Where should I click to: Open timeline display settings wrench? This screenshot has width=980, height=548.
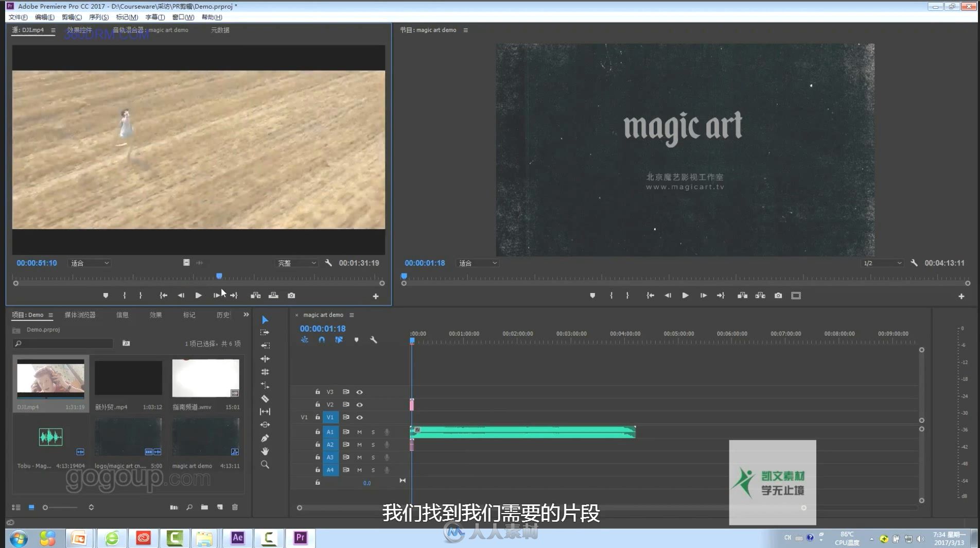374,340
